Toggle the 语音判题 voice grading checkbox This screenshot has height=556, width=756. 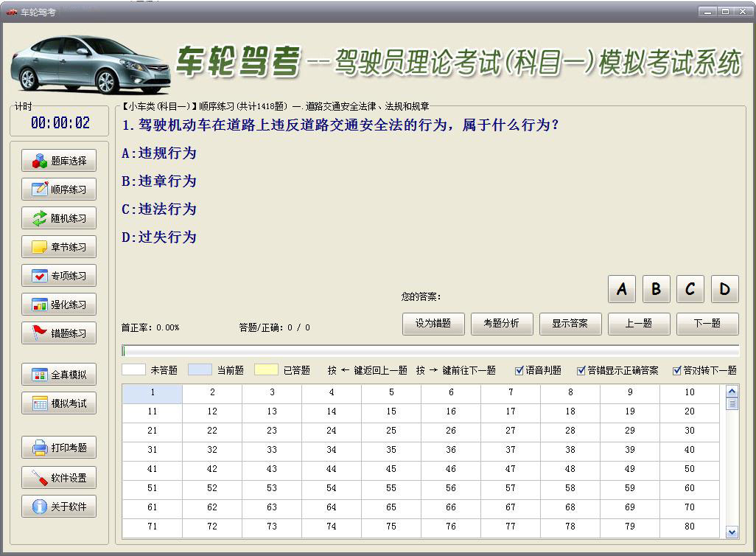point(519,371)
